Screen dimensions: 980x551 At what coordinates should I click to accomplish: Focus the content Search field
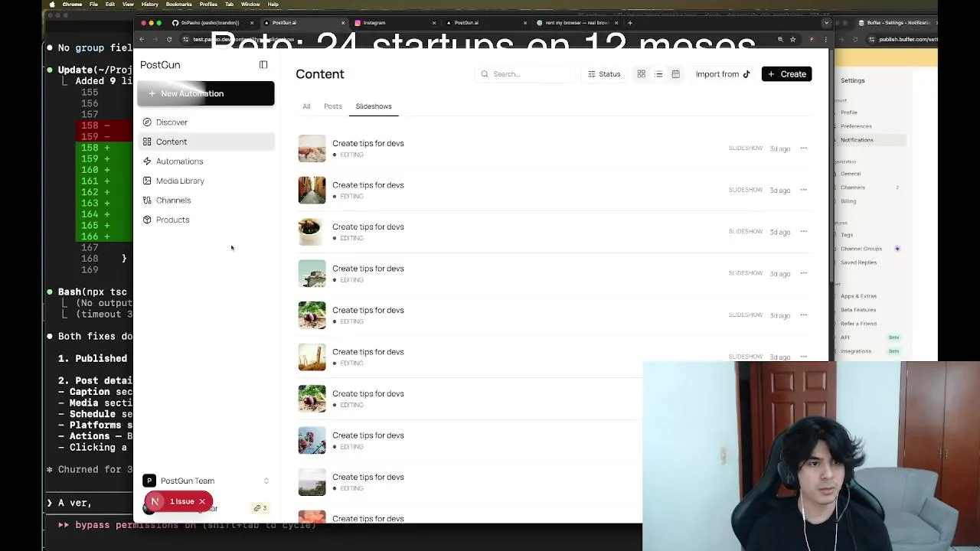[524, 74]
